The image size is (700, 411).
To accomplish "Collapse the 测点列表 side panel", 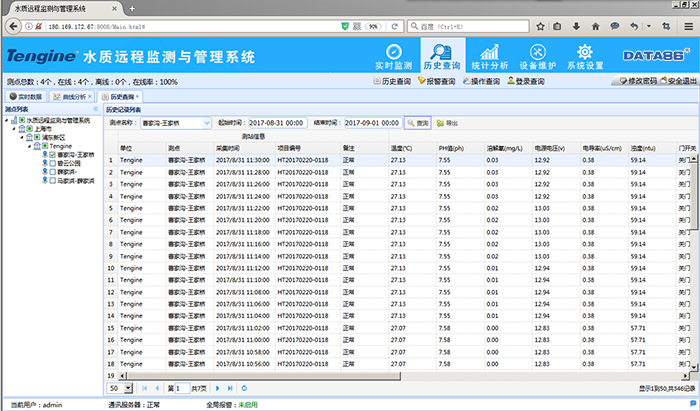I will click(95, 108).
